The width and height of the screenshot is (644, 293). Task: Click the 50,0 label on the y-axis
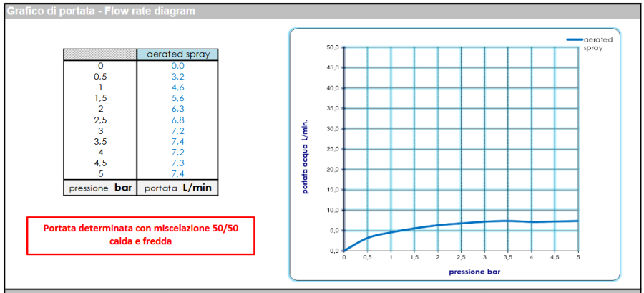click(x=332, y=48)
